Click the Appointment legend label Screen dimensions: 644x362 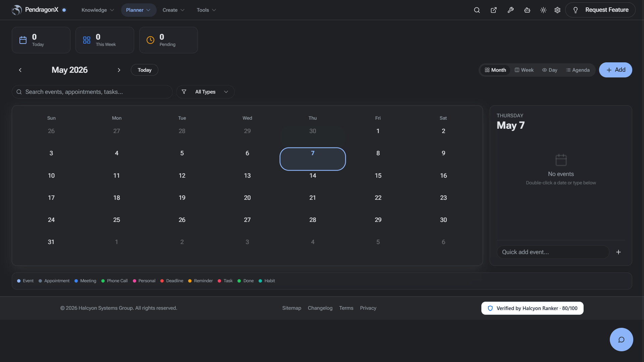(57, 281)
